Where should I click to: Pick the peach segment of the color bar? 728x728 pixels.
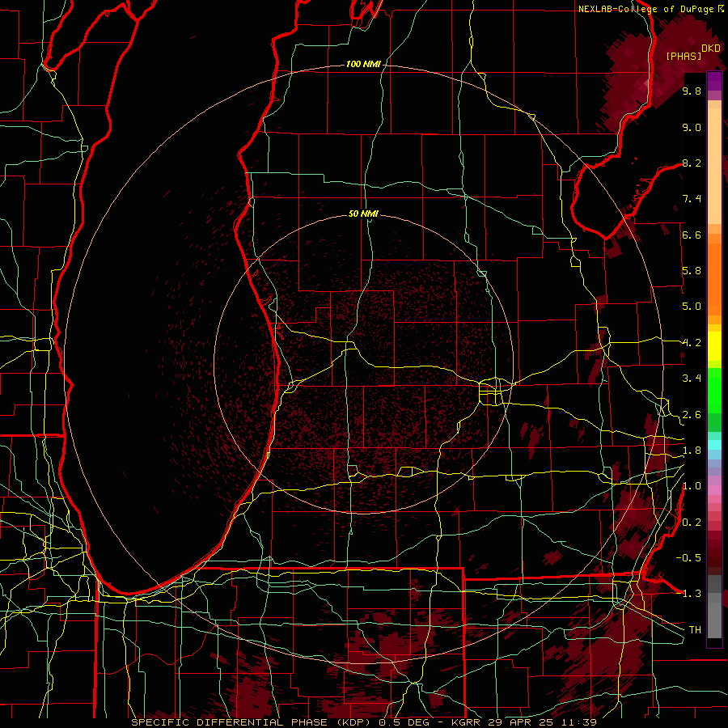(x=714, y=167)
